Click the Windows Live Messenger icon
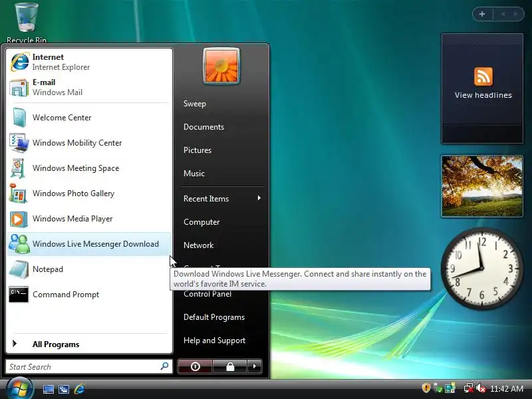This screenshot has height=399, width=532. point(19,244)
